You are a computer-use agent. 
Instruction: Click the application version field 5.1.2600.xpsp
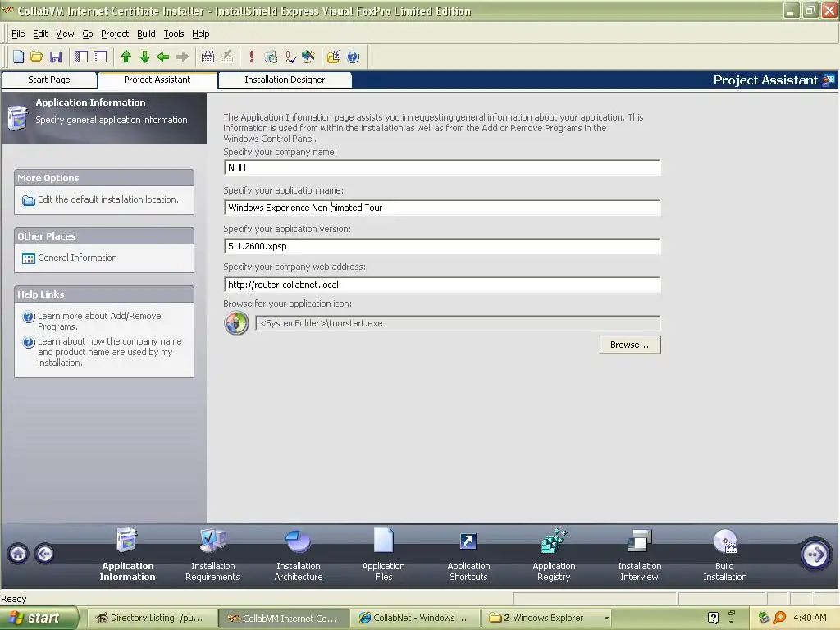(442, 246)
